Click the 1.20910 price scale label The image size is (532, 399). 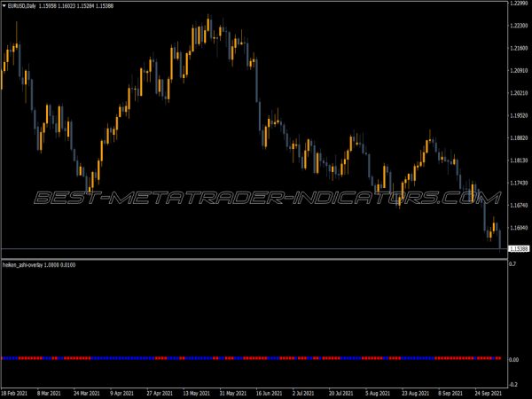click(x=519, y=71)
